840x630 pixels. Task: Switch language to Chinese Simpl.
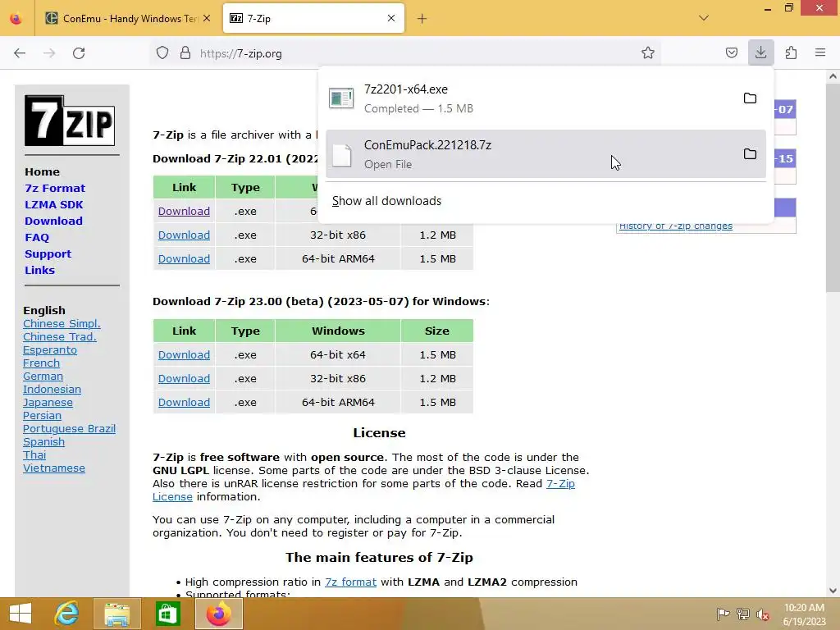tap(62, 323)
